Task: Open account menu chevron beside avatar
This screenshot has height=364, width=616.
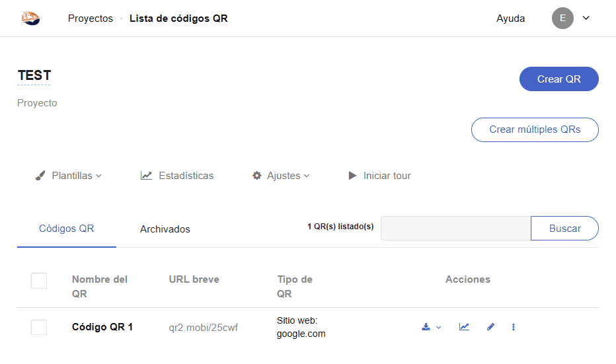Action: point(586,18)
